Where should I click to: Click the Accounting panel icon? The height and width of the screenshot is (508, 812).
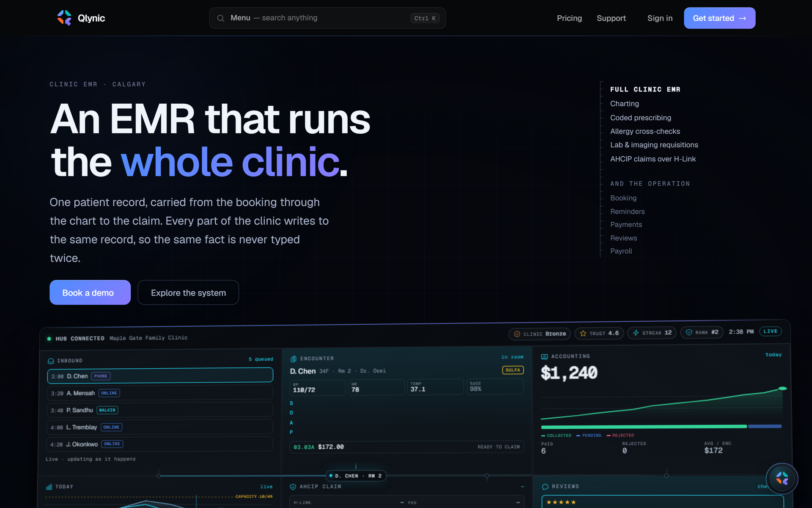544,356
